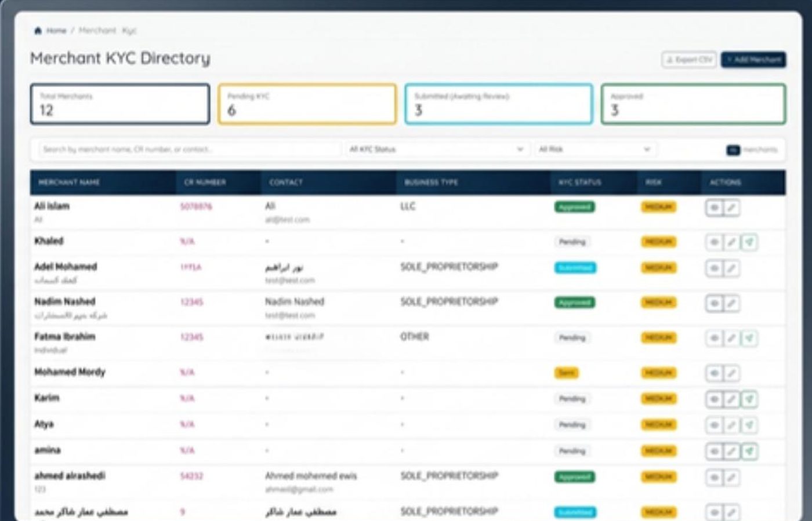812x521 pixels.
Task: Select the Approved summary card
Action: pos(694,104)
